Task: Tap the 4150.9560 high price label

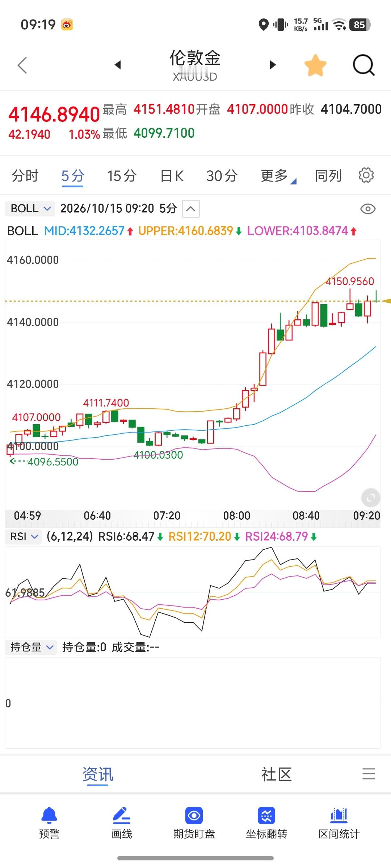Action: [350, 281]
